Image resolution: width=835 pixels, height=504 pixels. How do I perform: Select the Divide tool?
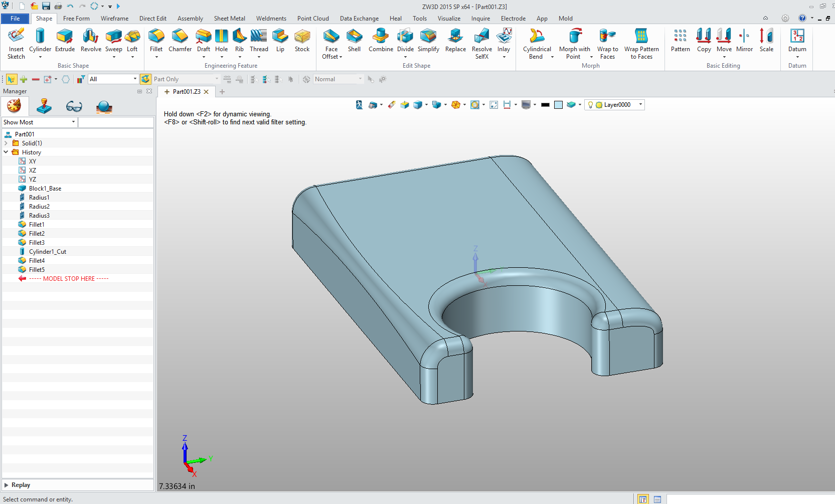405,40
